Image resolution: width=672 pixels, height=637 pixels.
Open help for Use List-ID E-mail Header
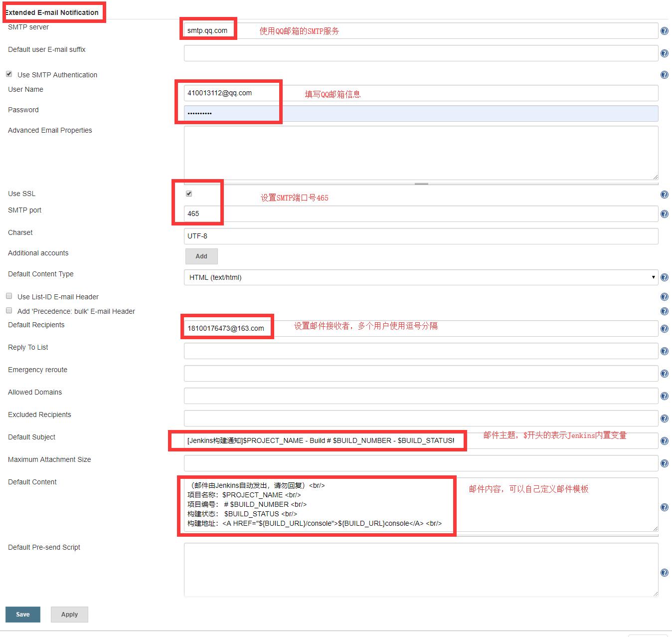pyautogui.click(x=664, y=297)
